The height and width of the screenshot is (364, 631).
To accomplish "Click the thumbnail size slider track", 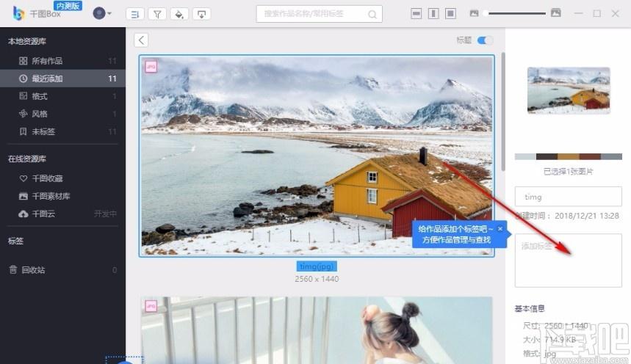I will click(515, 13).
